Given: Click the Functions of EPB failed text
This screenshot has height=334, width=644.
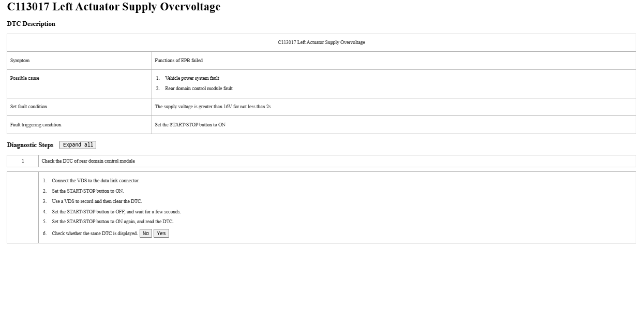Looking at the screenshot, I should (178, 61).
